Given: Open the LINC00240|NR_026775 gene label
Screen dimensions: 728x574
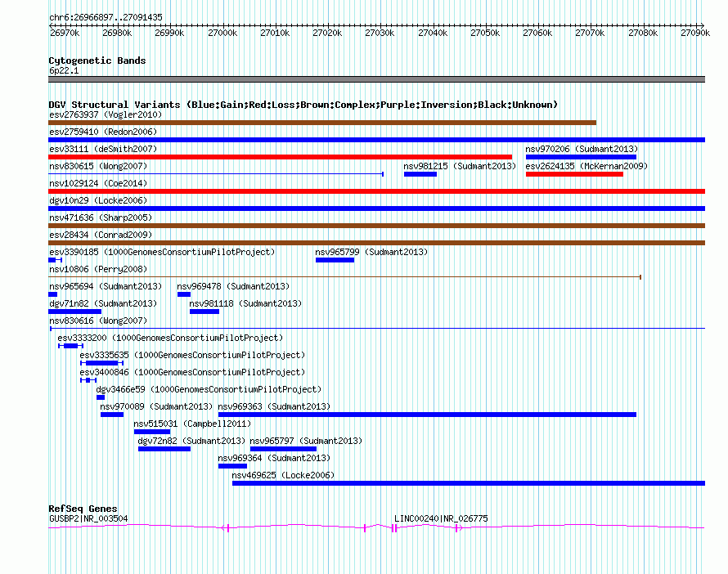Looking at the screenshot, I should click(x=441, y=518).
